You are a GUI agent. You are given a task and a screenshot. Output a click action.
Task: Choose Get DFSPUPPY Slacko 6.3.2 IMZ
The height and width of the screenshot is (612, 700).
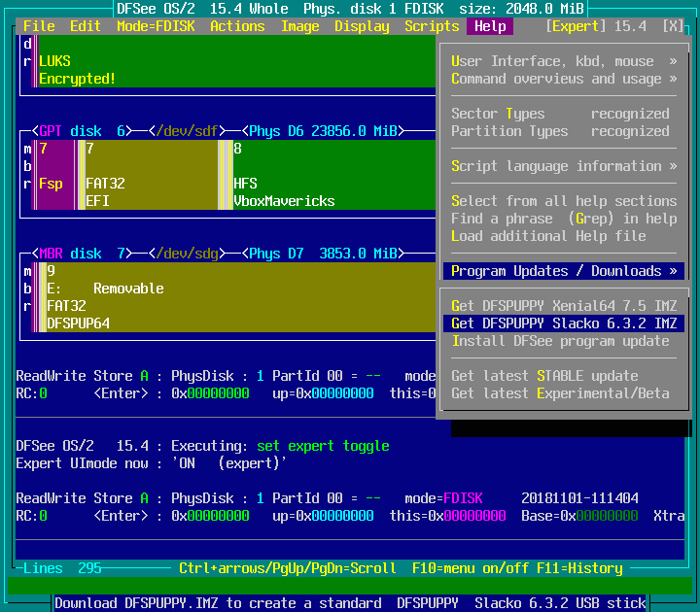[564, 323]
